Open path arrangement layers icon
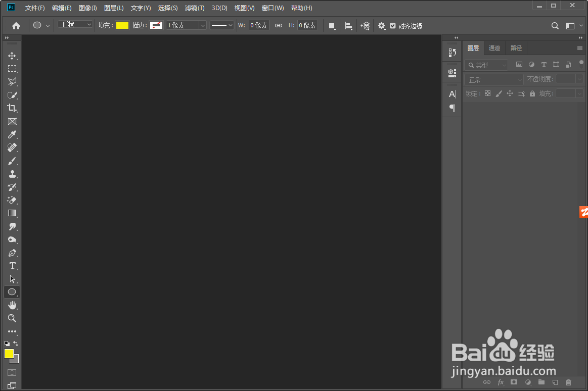This screenshot has width=588, height=391. (x=365, y=26)
